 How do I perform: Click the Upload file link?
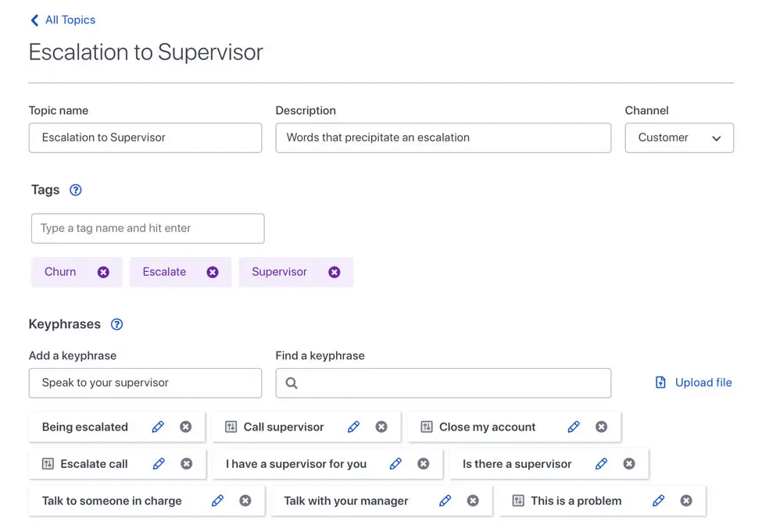[694, 383]
